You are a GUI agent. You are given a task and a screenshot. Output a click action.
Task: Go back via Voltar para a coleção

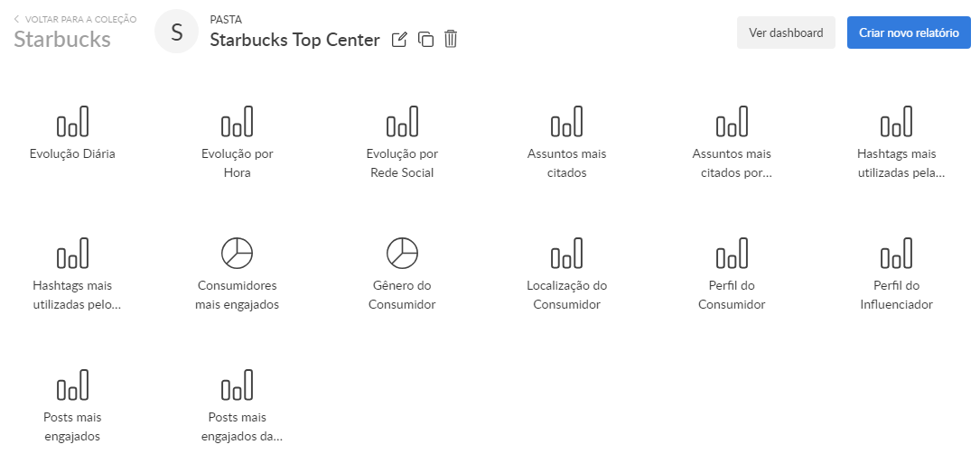(x=75, y=19)
